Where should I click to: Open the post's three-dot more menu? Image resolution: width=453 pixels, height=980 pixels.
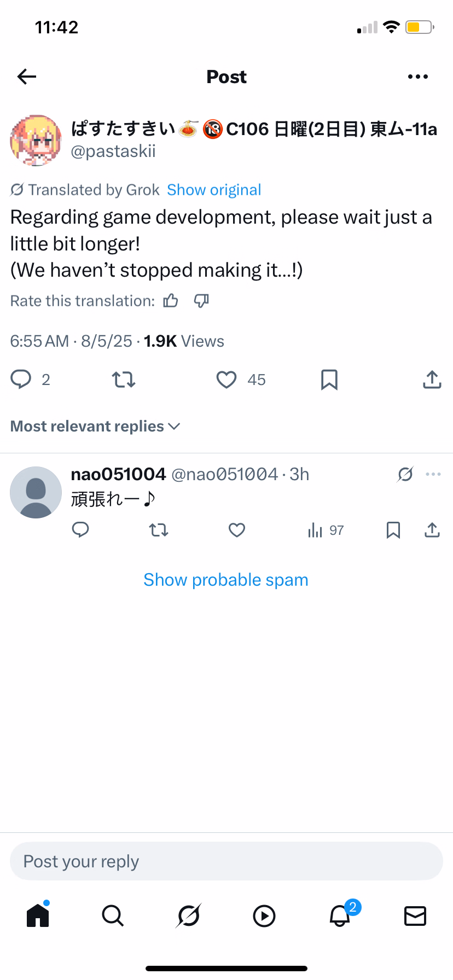click(x=418, y=77)
